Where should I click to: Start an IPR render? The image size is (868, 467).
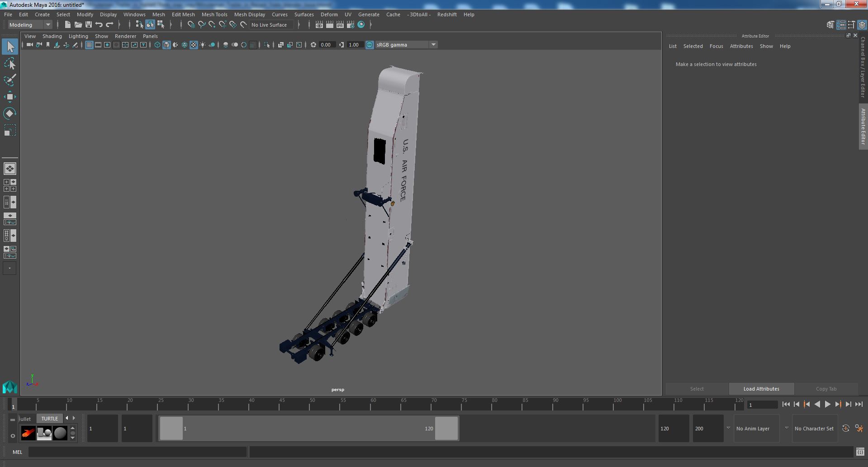pyautogui.click(x=340, y=25)
